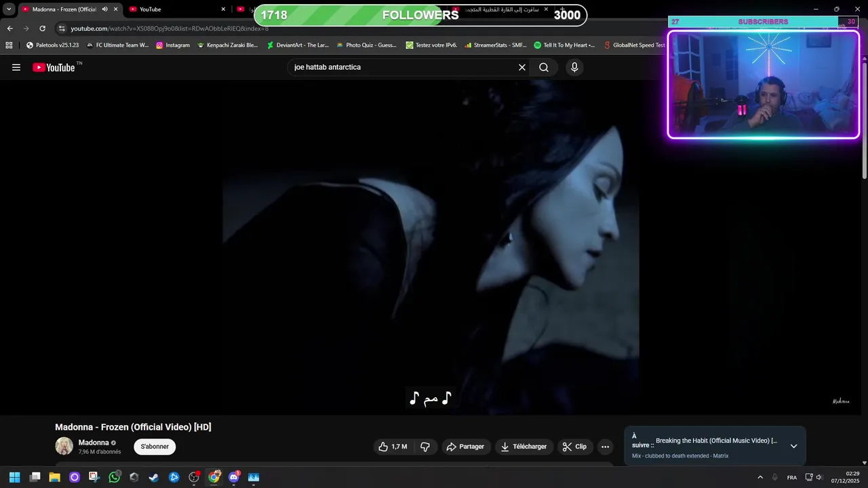
Task: Open the Chrome apps grid shortcut
Action: 9,45
